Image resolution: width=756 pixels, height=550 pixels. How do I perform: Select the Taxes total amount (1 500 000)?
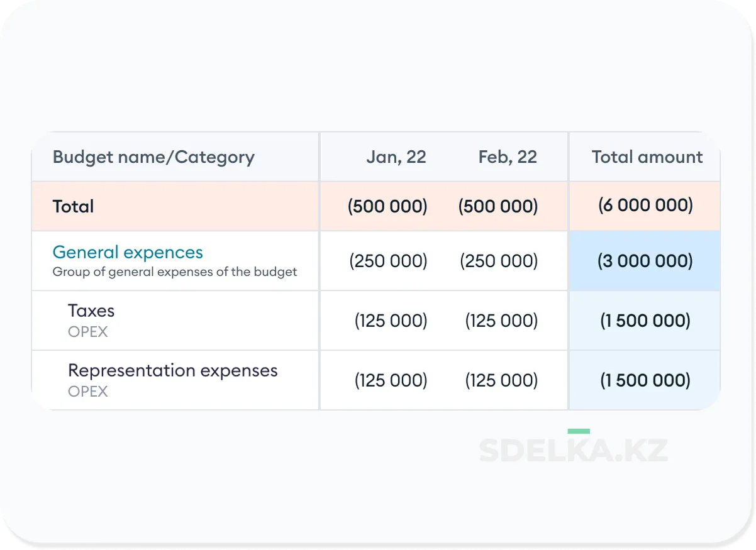(x=645, y=321)
